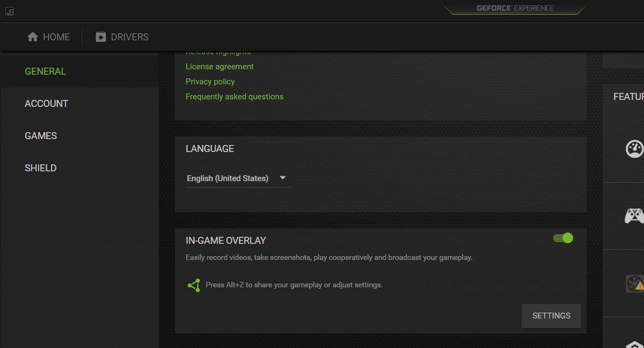Select Shield in the settings sidebar
Image resolution: width=644 pixels, height=348 pixels.
tap(79, 168)
